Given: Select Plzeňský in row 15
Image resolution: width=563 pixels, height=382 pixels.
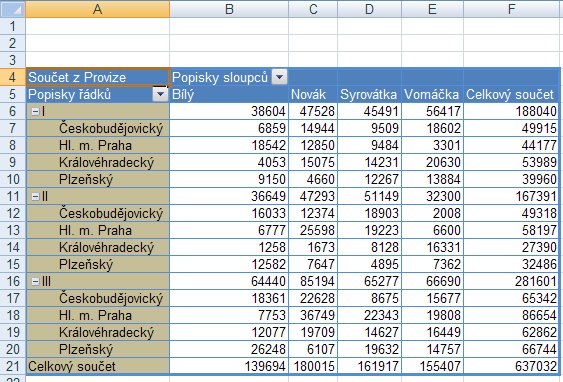Looking at the screenshot, I should pyautogui.click(x=98, y=264).
